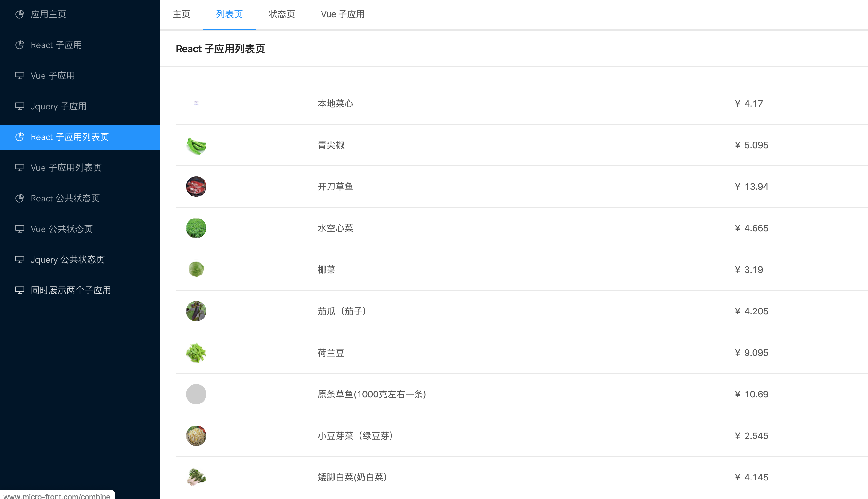
Task: Select the Jquery 子应用 monitor icon
Action: (20, 106)
